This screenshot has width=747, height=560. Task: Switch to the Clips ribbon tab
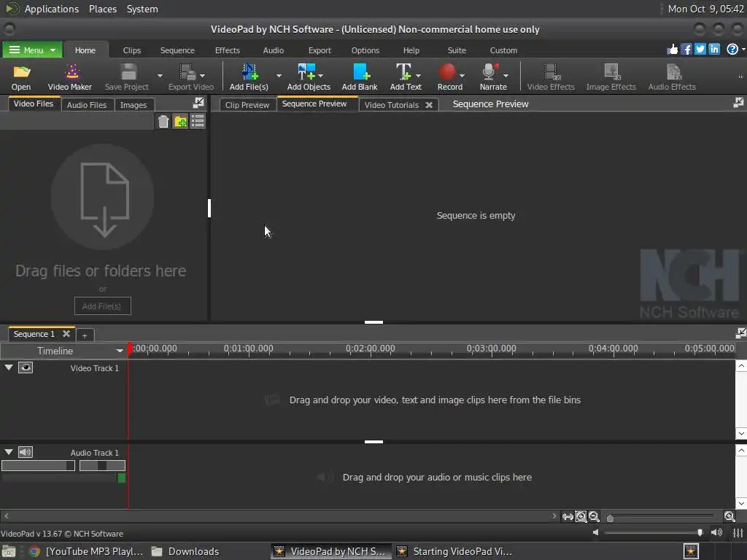132,50
